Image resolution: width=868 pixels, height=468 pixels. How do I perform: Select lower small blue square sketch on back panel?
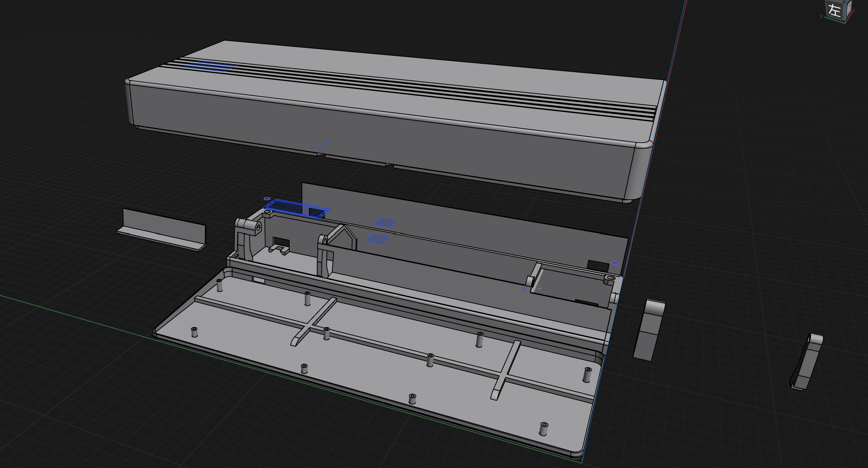point(378,239)
